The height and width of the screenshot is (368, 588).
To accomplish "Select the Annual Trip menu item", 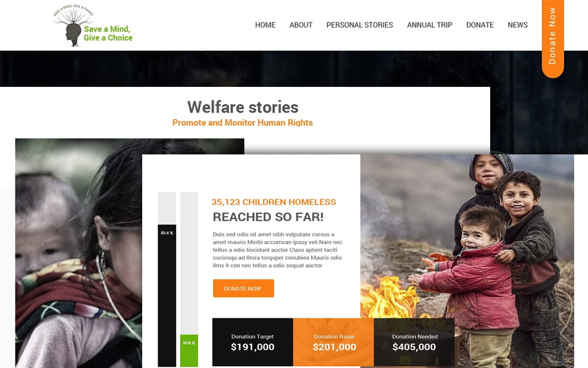I will click(430, 25).
